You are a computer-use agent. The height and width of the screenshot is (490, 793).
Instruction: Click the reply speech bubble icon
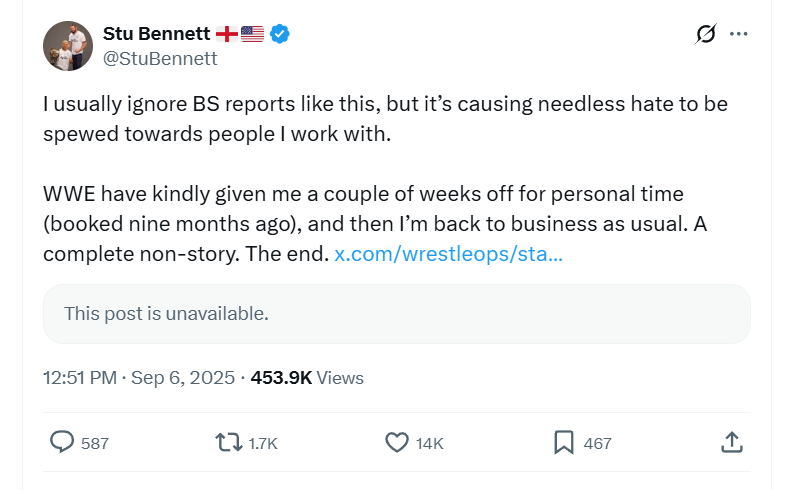[x=62, y=442]
